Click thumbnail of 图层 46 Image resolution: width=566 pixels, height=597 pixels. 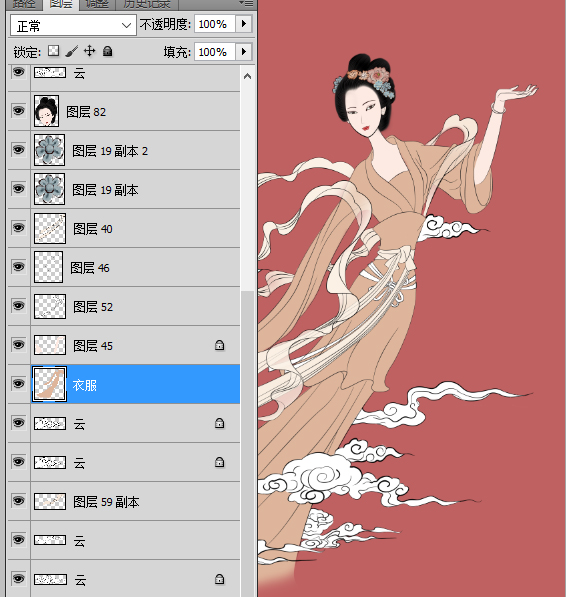coord(48,267)
